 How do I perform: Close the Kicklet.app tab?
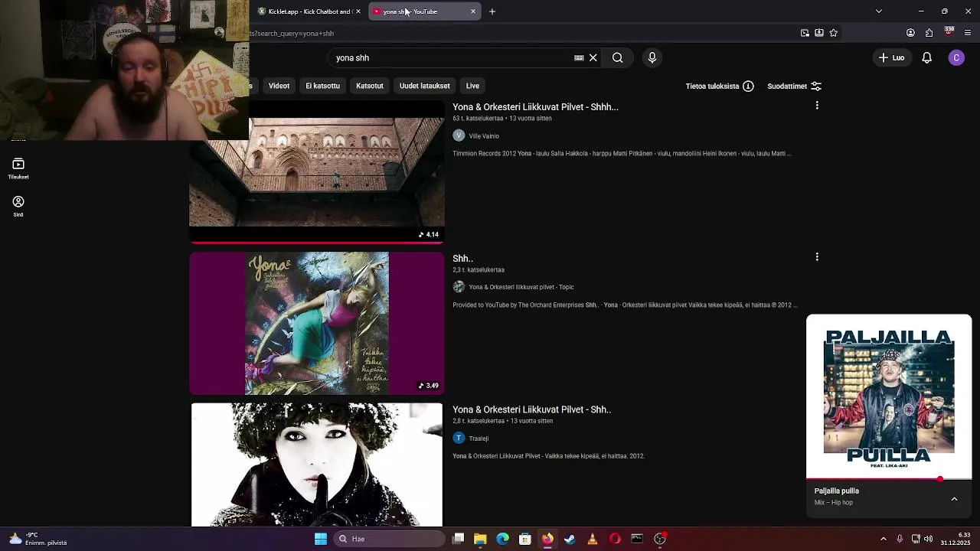[x=358, y=11]
